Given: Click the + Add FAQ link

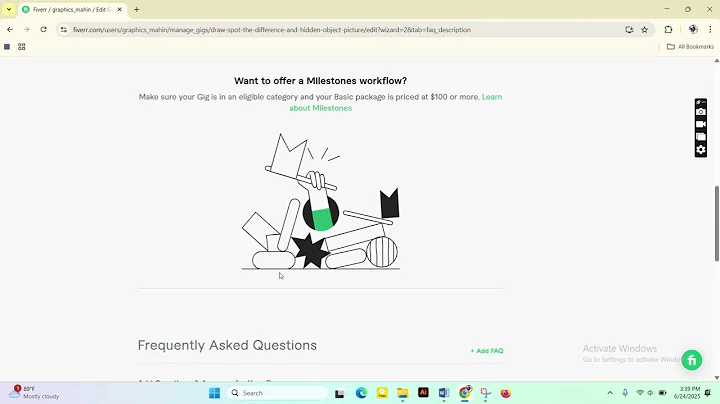Looking at the screenshot, I should 487,351.
